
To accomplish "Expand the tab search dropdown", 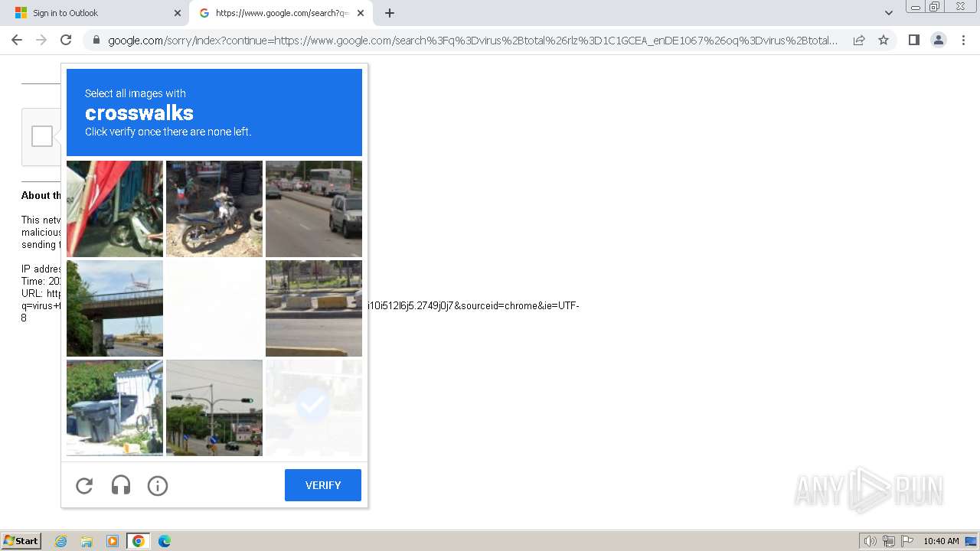I will click(x=889, y=13).
